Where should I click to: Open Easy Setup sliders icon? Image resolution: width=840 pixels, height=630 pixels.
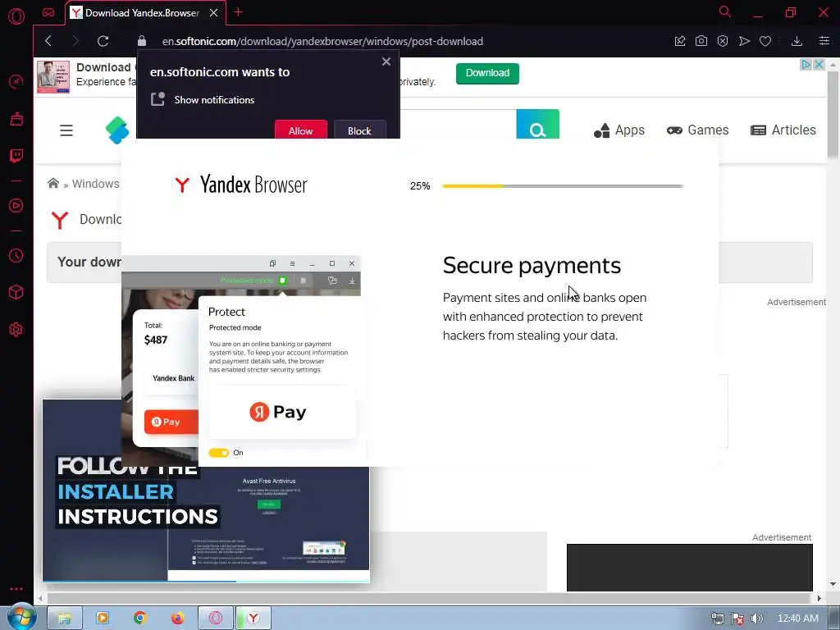(824, 41)
